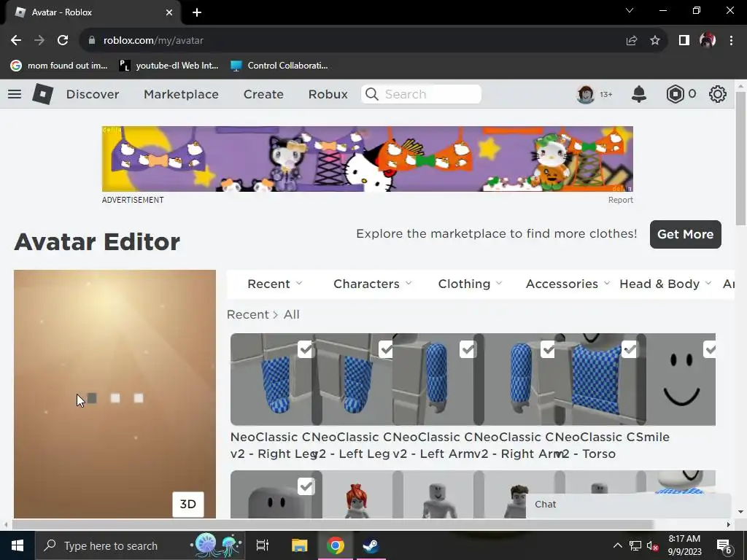Close the Avatar - Roblox tab

(x=169, y=12)
